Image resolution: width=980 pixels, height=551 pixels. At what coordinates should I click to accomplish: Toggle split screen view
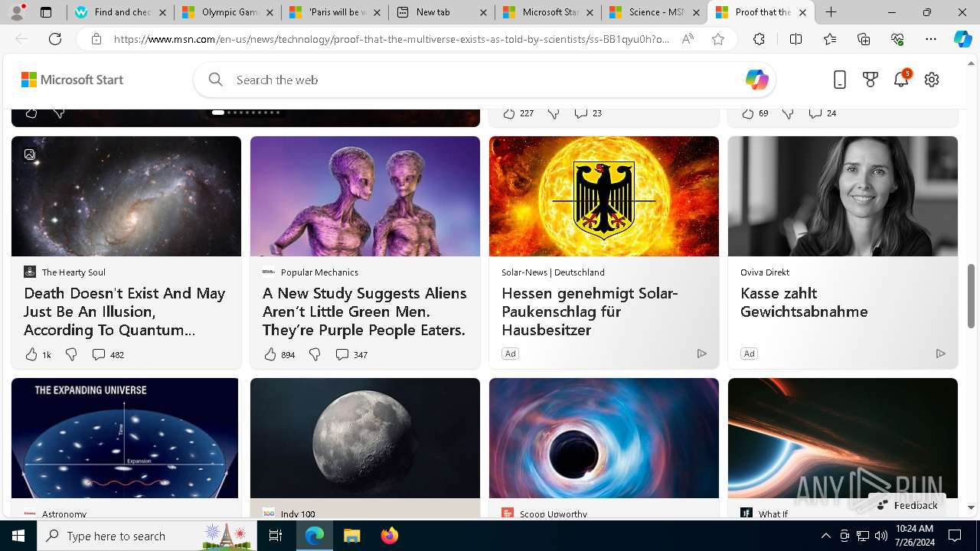[x=795, y=39]
